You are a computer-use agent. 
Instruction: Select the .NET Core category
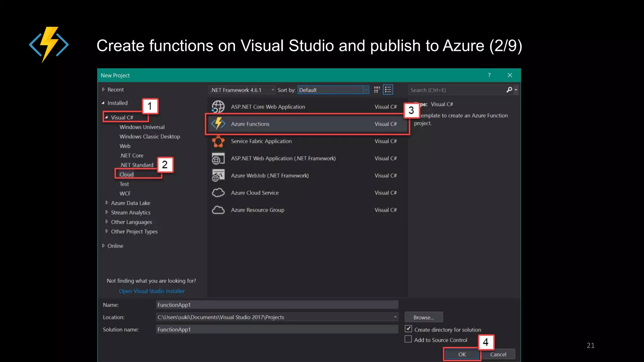[x=131, y=156]
